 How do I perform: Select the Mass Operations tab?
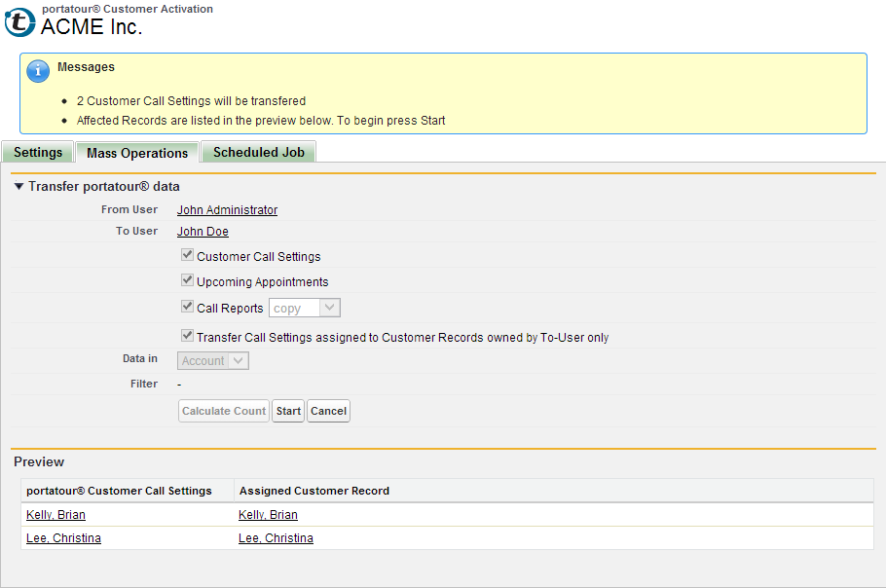click(137, 153)
